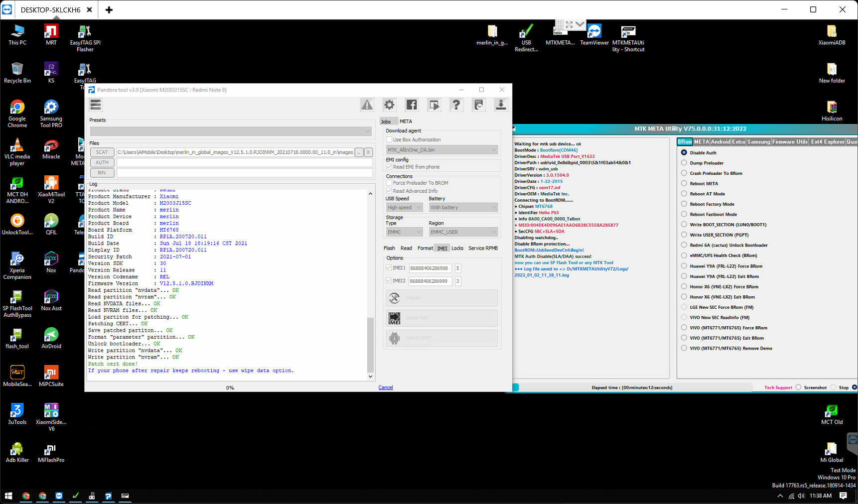Click the Repair wrench icon button
The width and height of the screenshot is (858, 504).
tap(395, 298)
